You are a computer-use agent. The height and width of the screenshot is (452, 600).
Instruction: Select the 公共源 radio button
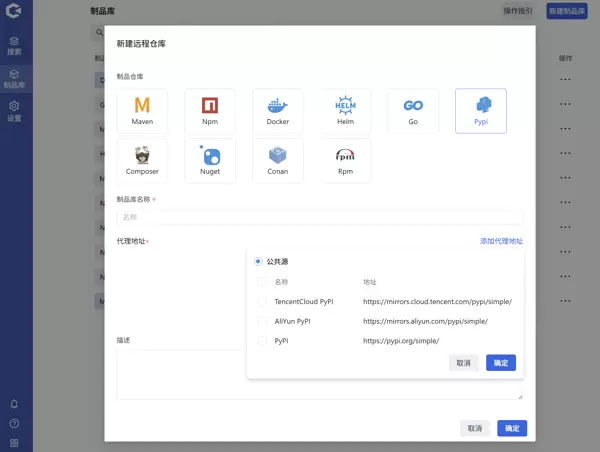[258, 261]
